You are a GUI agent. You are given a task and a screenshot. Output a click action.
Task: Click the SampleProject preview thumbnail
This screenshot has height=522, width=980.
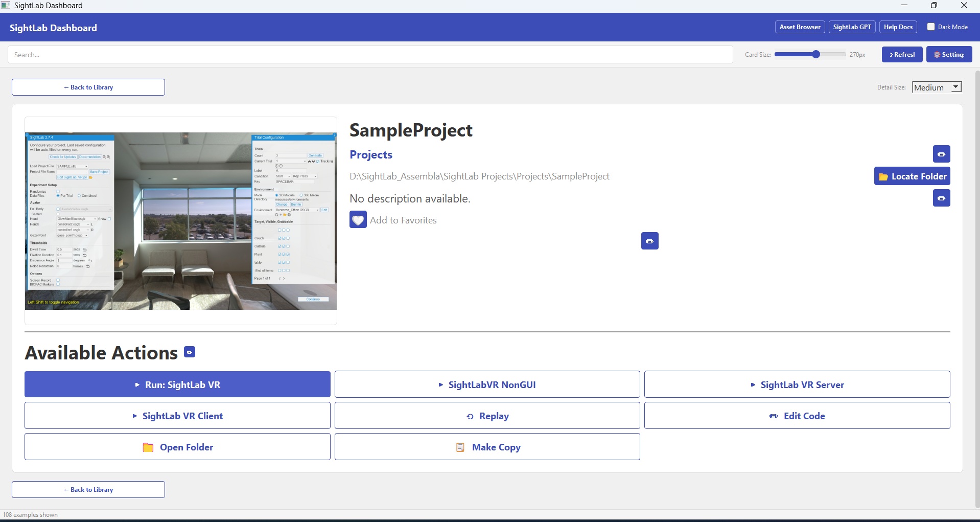(181, 221)
